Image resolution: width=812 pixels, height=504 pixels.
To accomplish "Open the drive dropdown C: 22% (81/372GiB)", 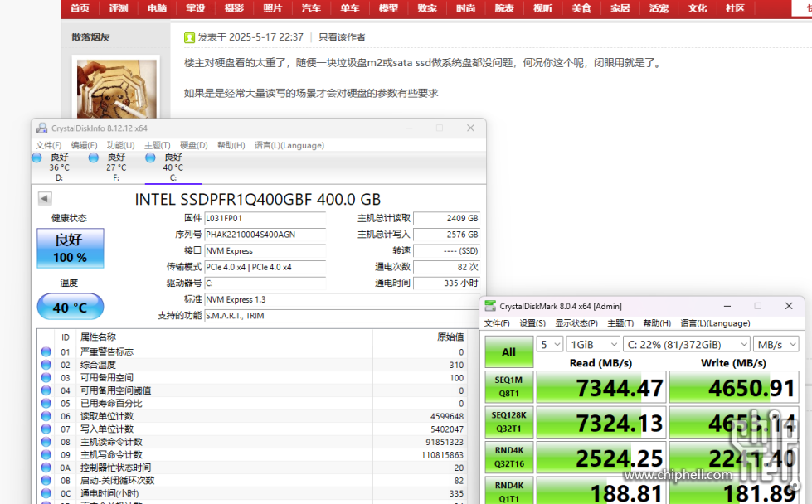I will coord(687,345).
